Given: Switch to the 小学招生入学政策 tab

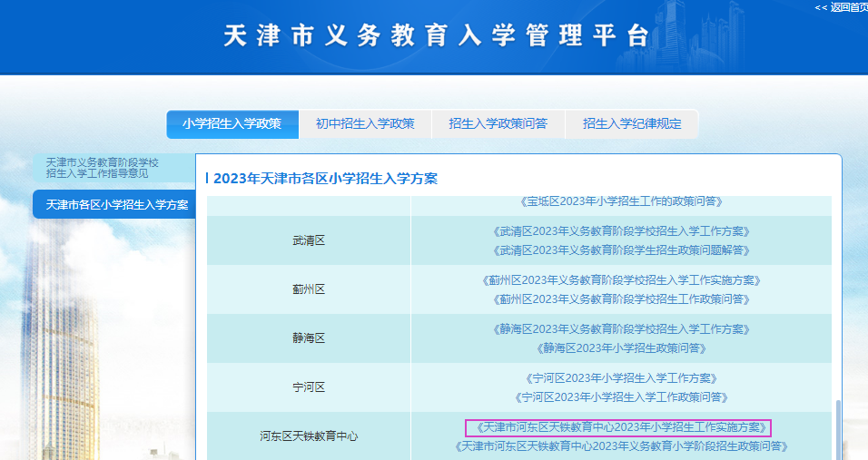Looking at the screenshot, I should (232, 124).
